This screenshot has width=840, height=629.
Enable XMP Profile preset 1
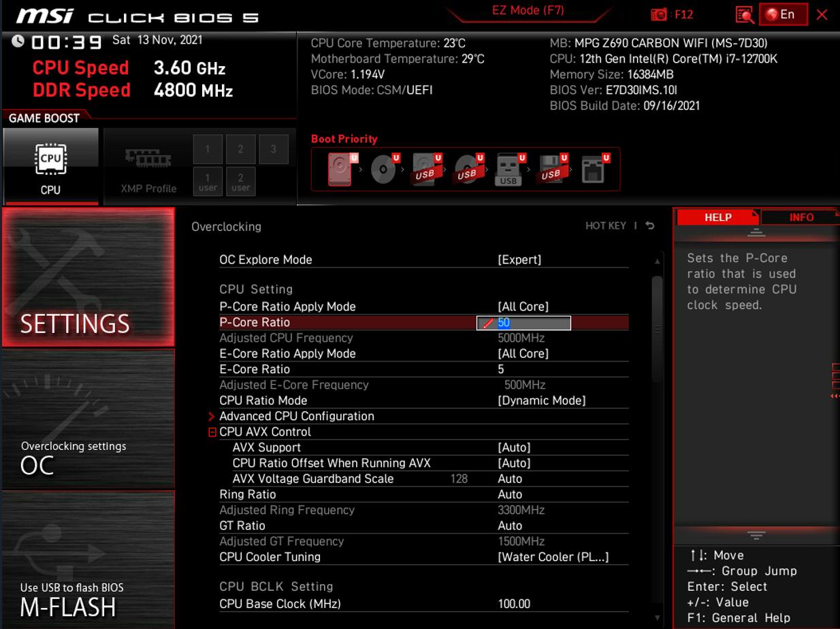click(x=208, y=148)
